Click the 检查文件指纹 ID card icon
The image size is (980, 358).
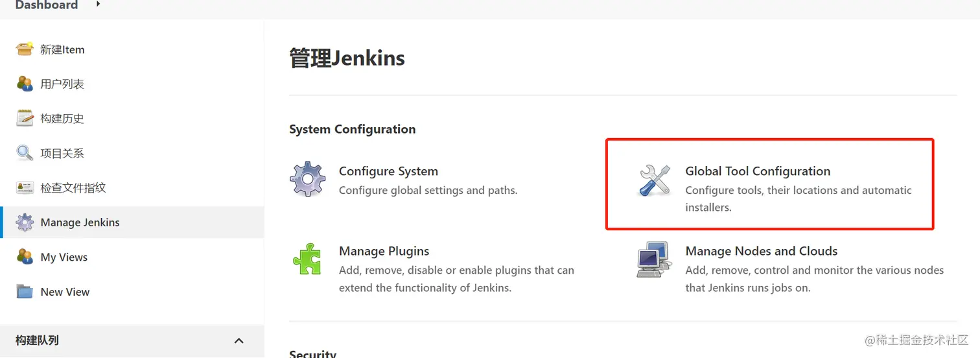point(25,187)
